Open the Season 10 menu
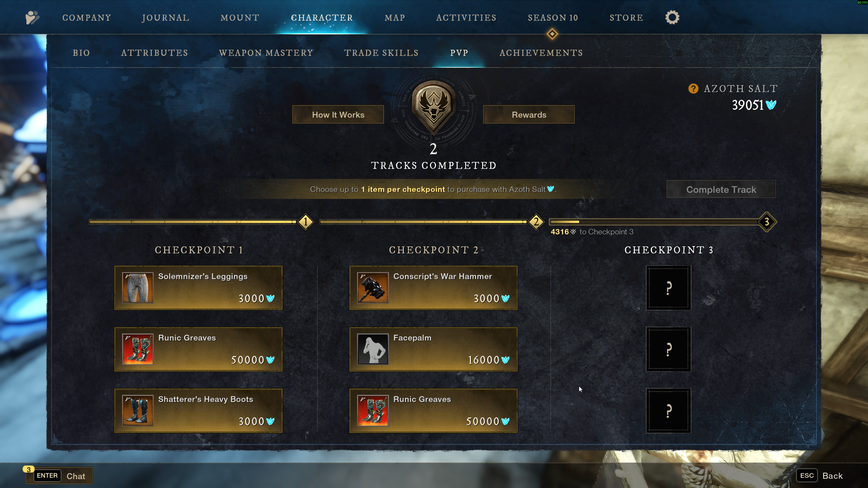Viewport: 868px width, 488px height. point(553,18)
